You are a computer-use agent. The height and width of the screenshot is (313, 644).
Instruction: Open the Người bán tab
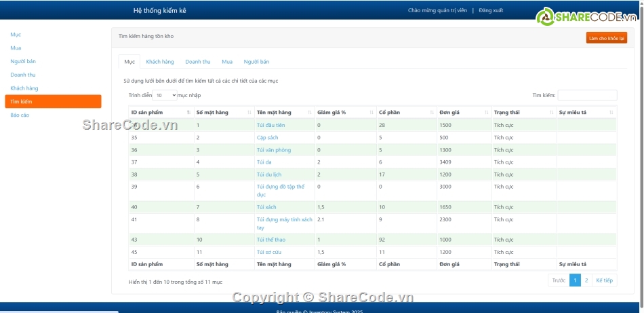click(256, 62)
